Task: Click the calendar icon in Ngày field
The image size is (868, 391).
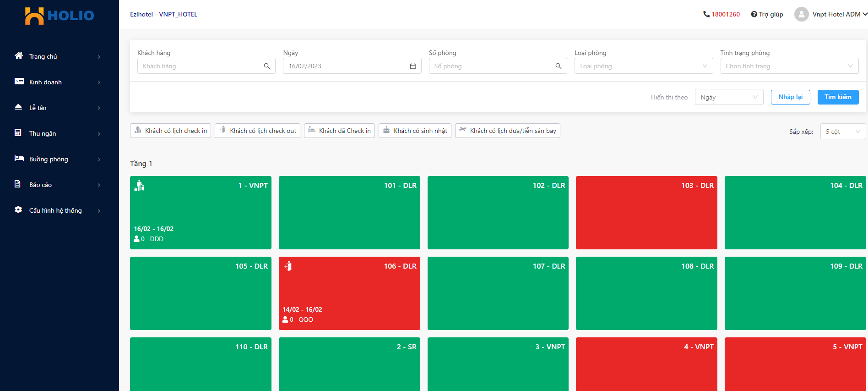Action: (412, 66)
